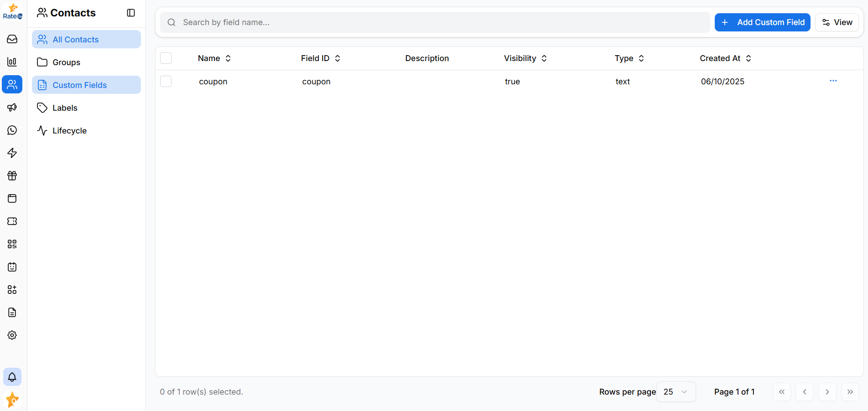Select the Contacts sidebar icon
868x411 pixels.
pos(12,84)
